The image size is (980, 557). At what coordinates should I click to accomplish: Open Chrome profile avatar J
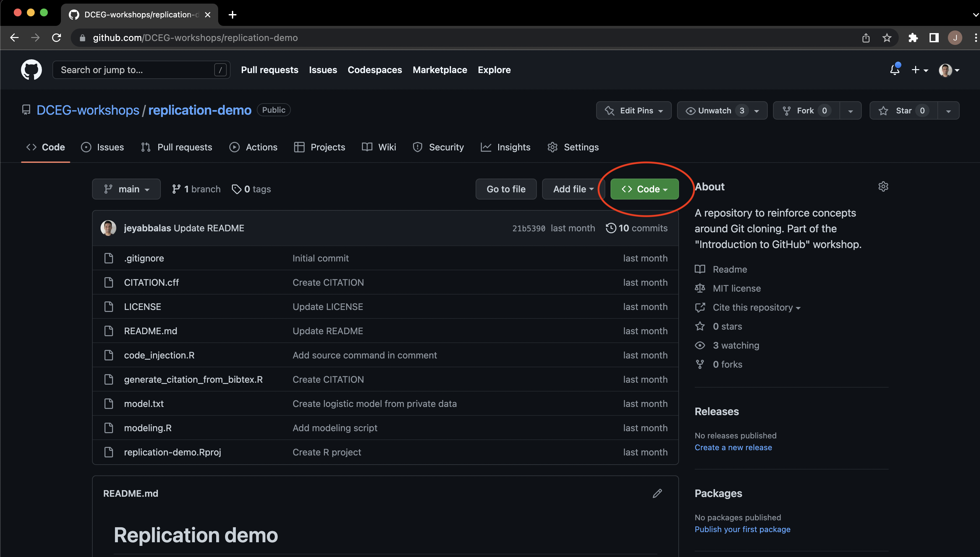[x=955, y=37]
